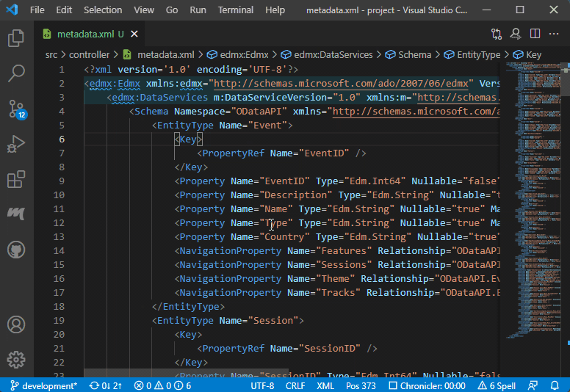Click the VS Code logo icon
570x392 pixels.
click(12, 10)
